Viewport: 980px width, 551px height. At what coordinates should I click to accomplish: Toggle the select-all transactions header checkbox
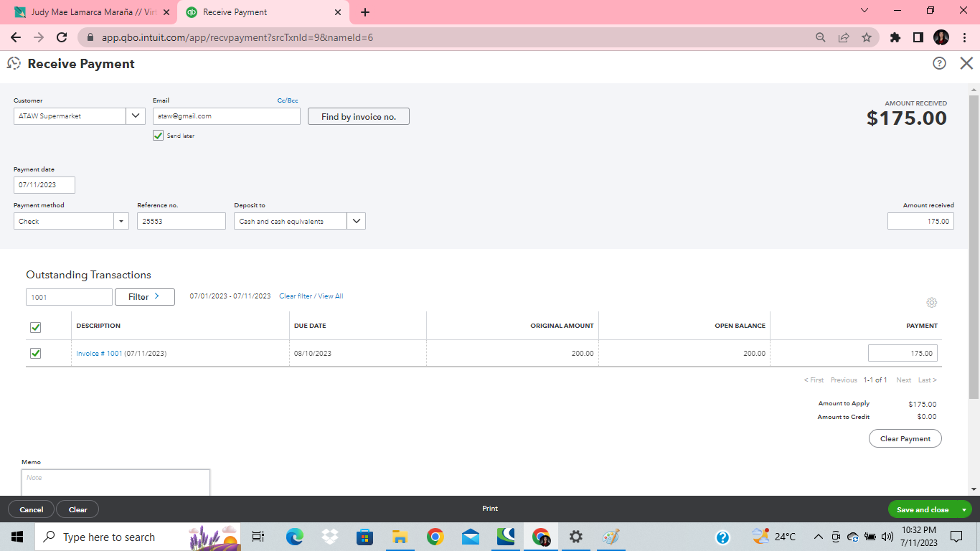(35, 327)
